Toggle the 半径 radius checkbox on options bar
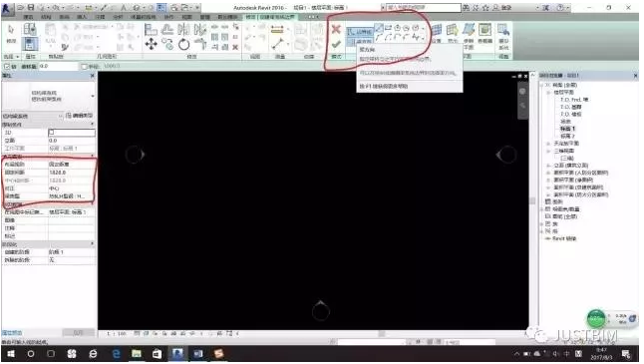Viewport: 644px width, 364px height. coord(84,66)
